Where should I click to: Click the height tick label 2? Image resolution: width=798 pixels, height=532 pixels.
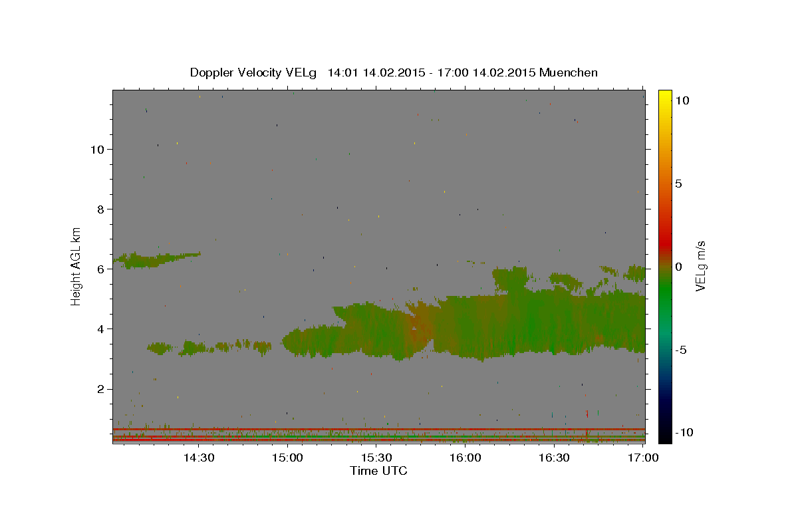tap(100, 389)
